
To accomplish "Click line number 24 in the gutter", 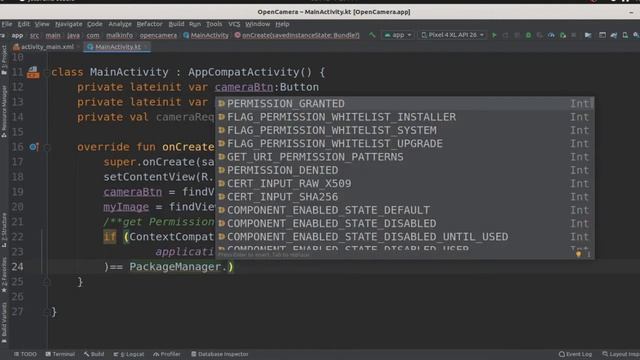I will 17,267.
